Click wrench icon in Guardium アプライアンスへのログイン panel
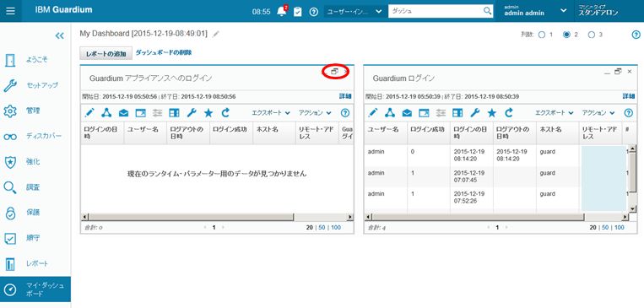The width and height of the screenshot is (644, 308). (x=192, y=112)
